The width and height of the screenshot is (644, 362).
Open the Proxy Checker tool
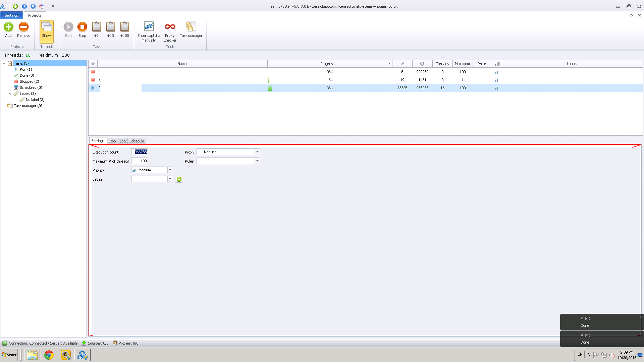pyautogui.click(x=170, y=27)
